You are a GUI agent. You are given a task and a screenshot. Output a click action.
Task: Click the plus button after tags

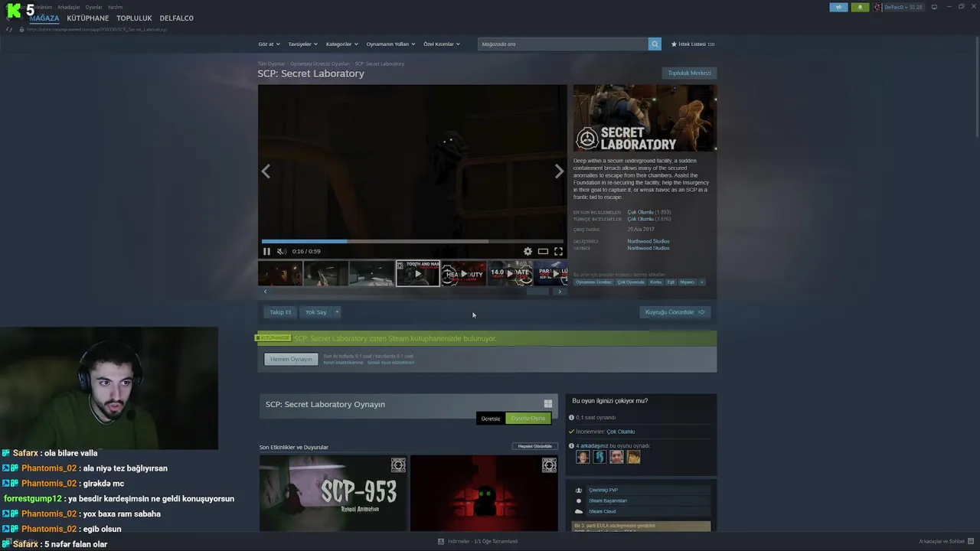click(701, 282)
